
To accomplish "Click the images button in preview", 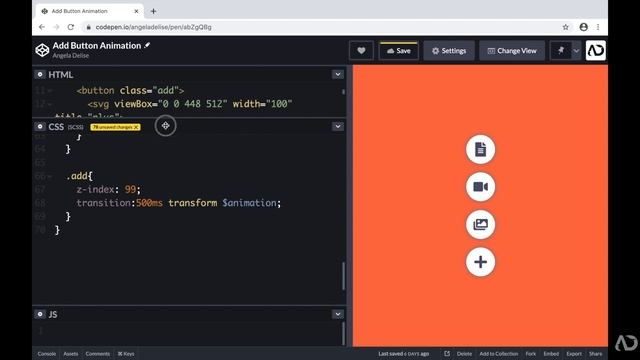I will (x=480, y=224).
